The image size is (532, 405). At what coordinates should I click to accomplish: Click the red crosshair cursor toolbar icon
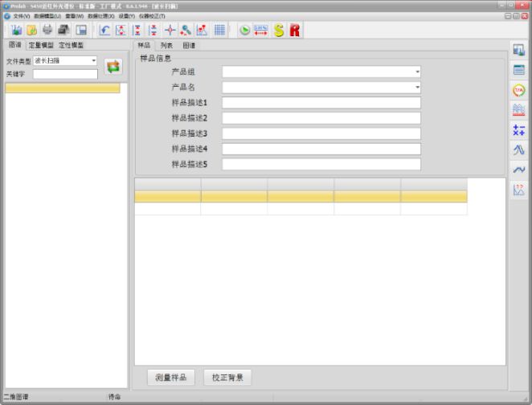point(170,30)
